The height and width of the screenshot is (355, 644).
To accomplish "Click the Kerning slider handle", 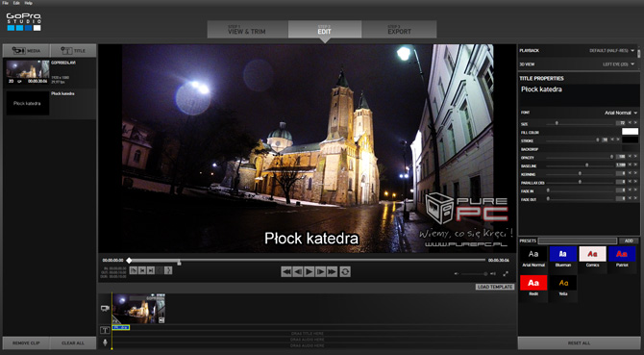I will pyautogui.click(x=580, y=173).
